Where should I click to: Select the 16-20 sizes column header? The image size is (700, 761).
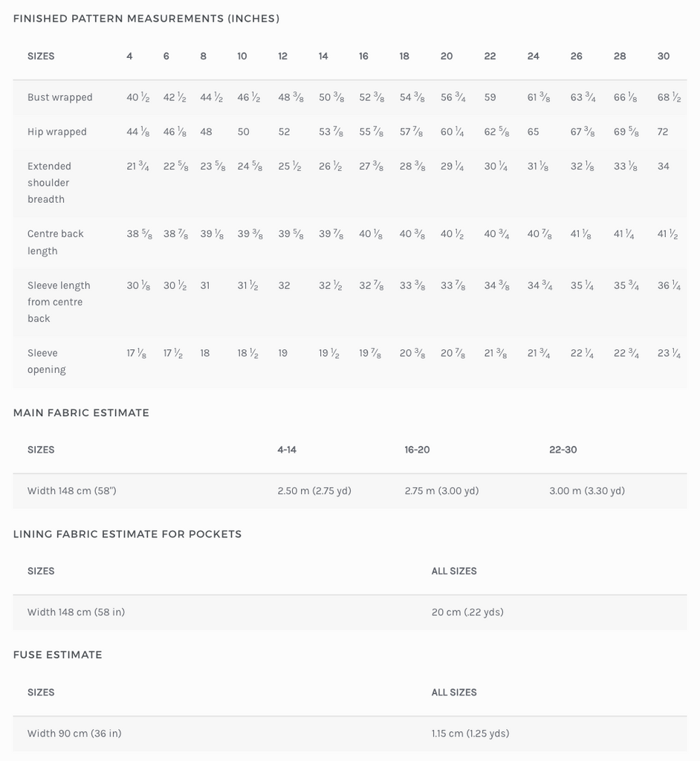click(x=417, y=450)
